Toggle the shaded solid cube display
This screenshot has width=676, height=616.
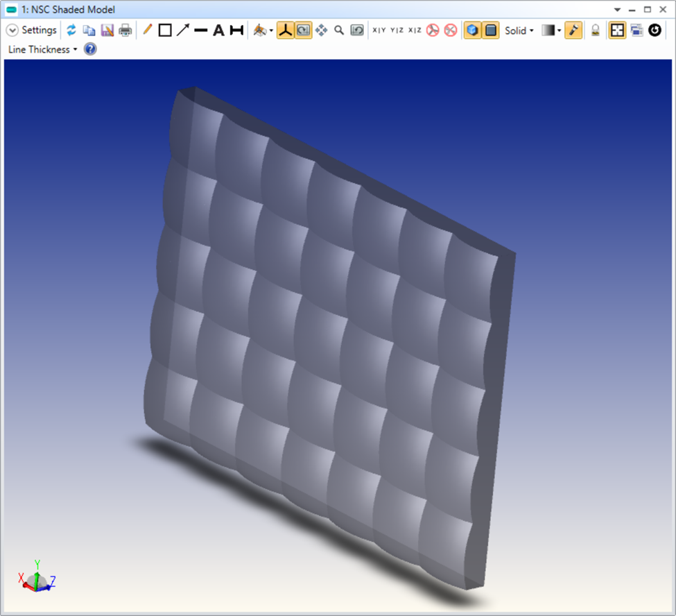pyautogui.click(x=472, y=30)
